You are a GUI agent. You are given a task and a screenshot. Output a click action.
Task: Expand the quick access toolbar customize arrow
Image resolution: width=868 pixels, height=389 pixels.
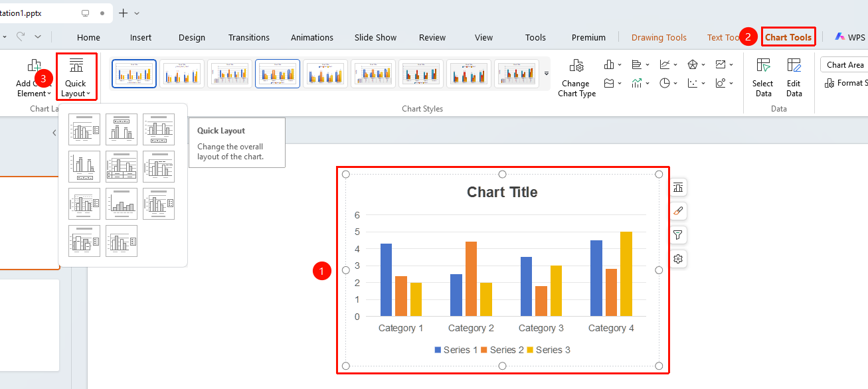point(38,37)
